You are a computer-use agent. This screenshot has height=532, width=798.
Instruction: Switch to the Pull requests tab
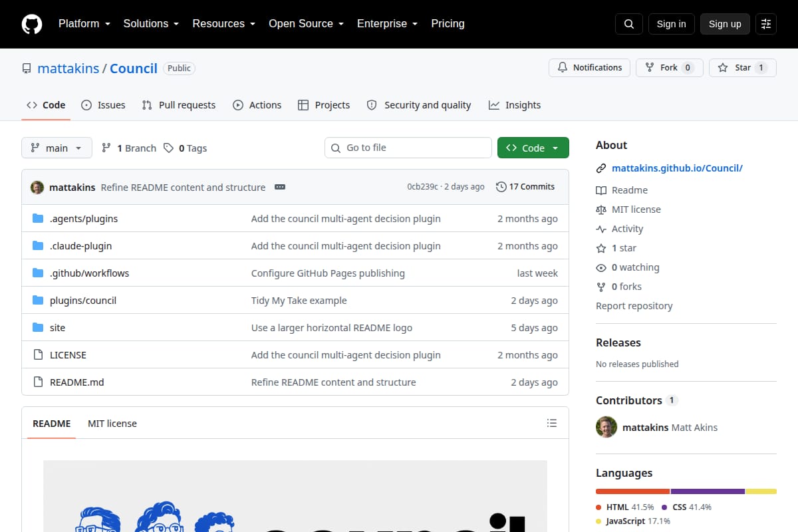point(179,105)
